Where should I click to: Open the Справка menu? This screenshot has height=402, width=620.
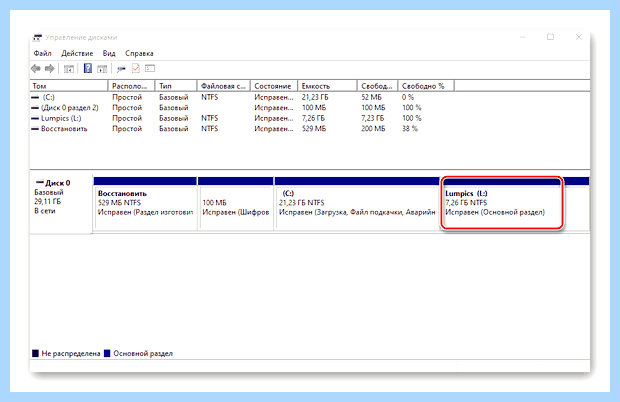pos(139,53)
